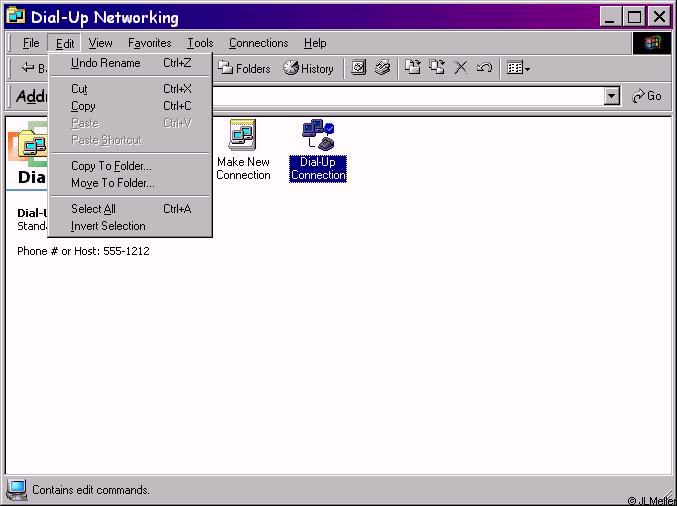Choose Undo Rename from Edit menu
677x506 pixels.
[x=130, y=63]
